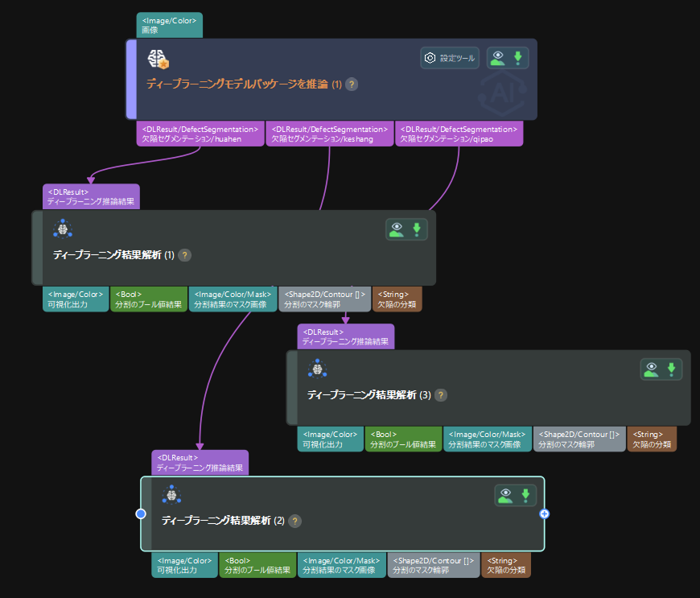Toggle visualization eye on ディープラーニング結果解析 (2)

(505, 495)
